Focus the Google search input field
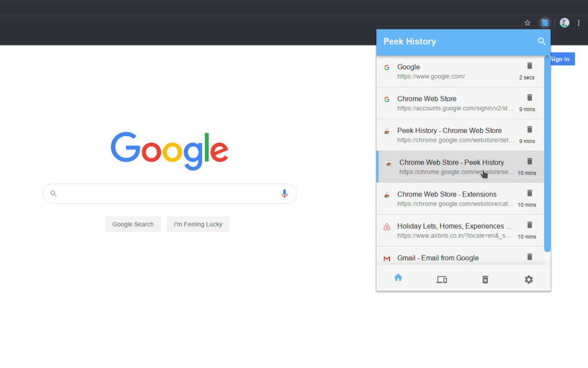Viewport: 588px width, 368px height. tap(170, 194)
